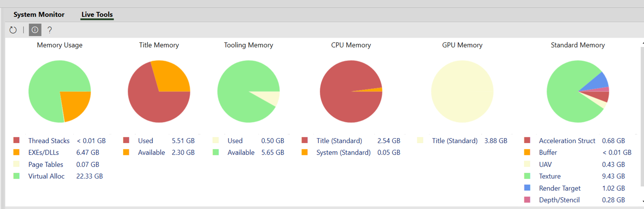The image size is (644, 209).
Task: Click the Depth/Stencil pink swatch
Action: tap(527, 199)
